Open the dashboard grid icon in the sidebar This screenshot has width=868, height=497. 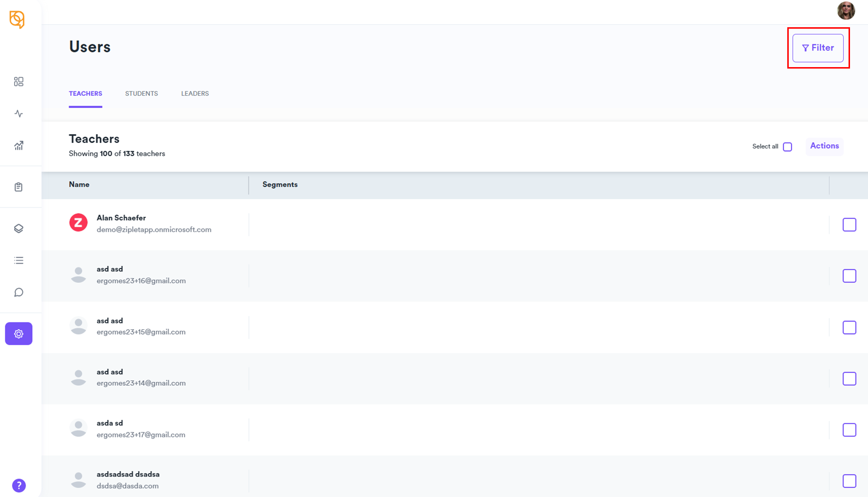coord(18,82)
